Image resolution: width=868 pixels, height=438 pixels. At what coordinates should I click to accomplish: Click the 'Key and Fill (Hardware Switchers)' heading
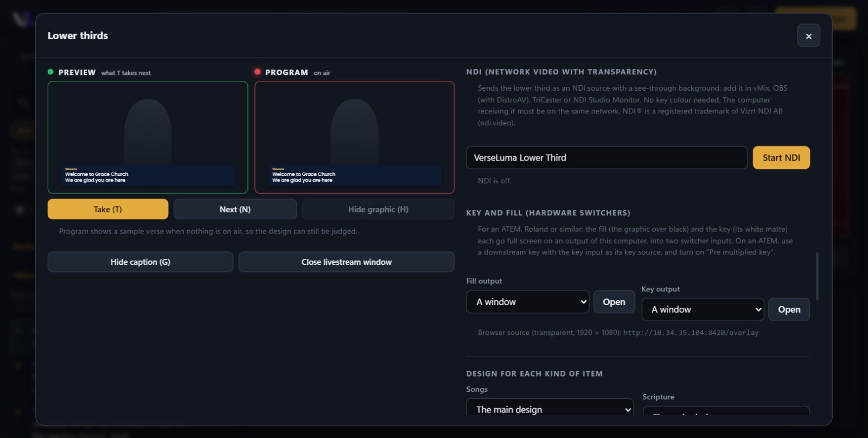[548, 213]
